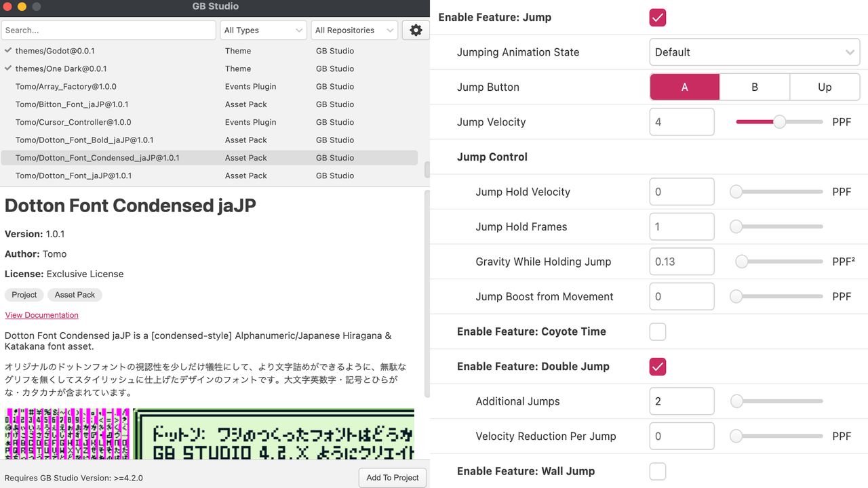Click the yellow minimize window button
The height and width of the screenshot is (488, 868).
click(x=22, y=7)
